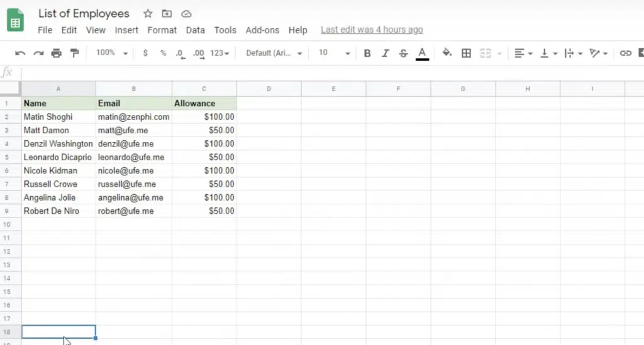Select the matin@zenphi.com cell
The width and height of the screenshot is (644, 345).
pyautogui.click(x=133, y=117)
